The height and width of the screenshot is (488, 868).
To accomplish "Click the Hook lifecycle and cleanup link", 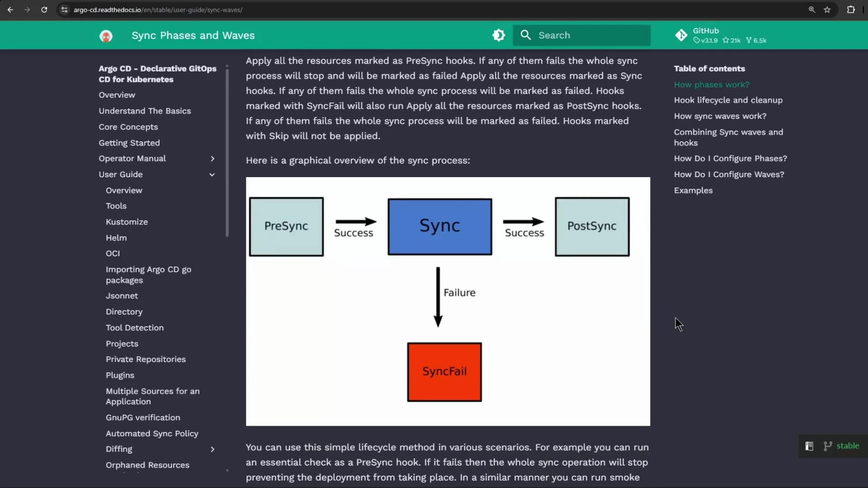I will [x=728, y=100].
